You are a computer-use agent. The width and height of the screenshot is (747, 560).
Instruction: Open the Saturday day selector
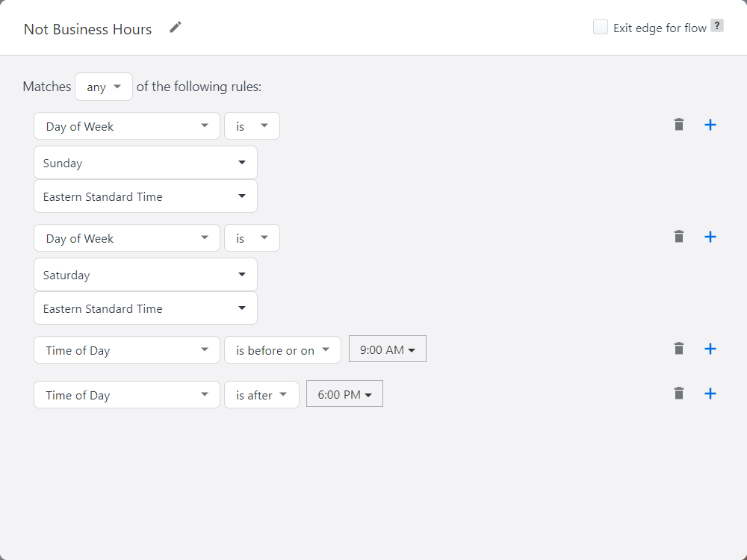coord(146,275)
